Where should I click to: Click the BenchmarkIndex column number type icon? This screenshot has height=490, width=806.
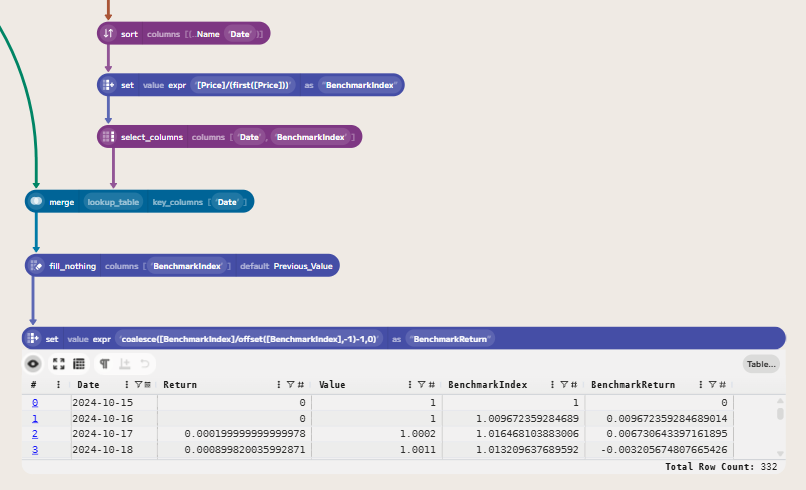point(574,385)
